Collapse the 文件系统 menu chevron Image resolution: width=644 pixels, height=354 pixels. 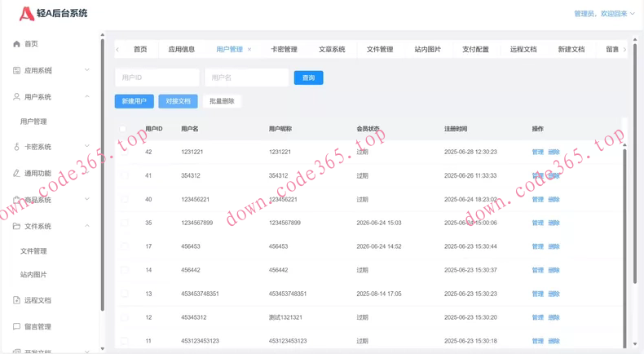click(x=87, y=226)
